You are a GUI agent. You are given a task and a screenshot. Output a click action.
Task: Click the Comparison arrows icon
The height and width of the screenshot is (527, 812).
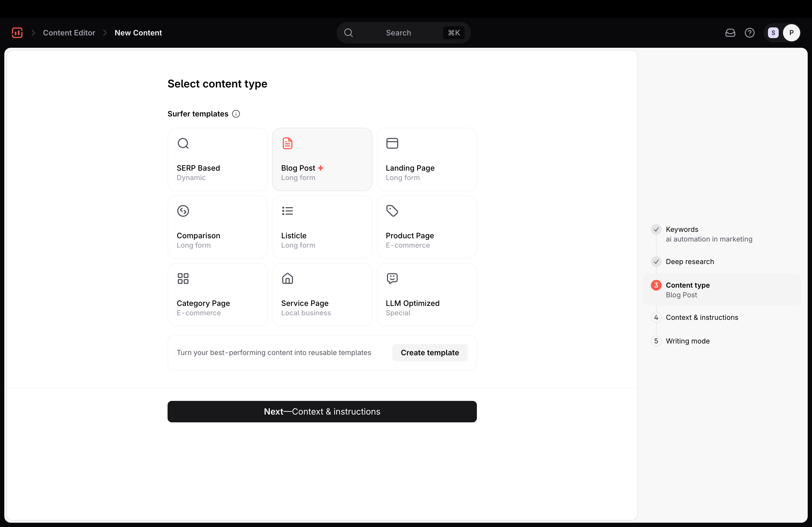[183, 211]
